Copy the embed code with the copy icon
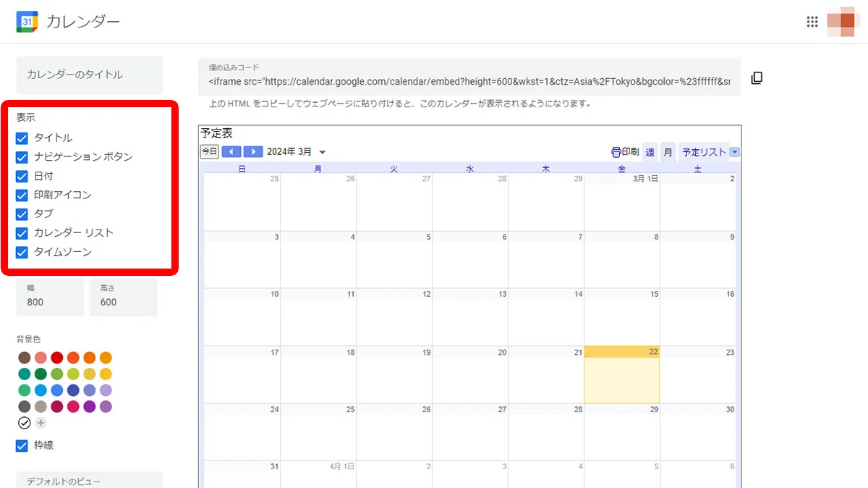 coord(757,78)
